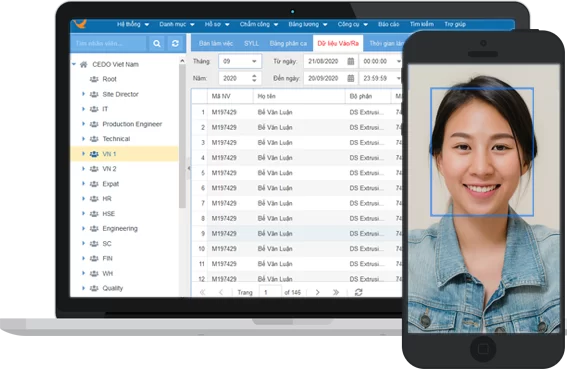Select the HR department in tree
Viewport: 567px width, 369px height.
coord(107,199)
